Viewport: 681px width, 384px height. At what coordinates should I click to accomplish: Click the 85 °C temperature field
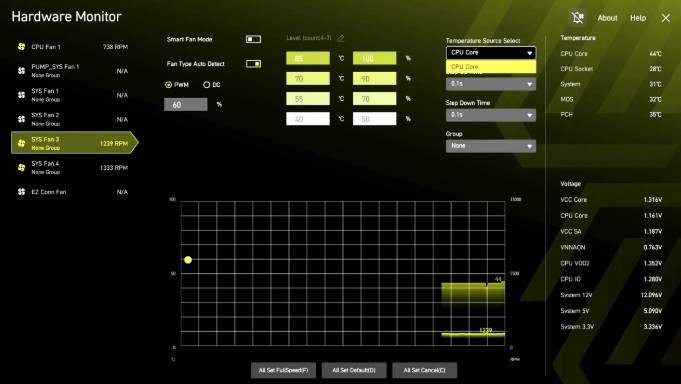tap(307, 58)
